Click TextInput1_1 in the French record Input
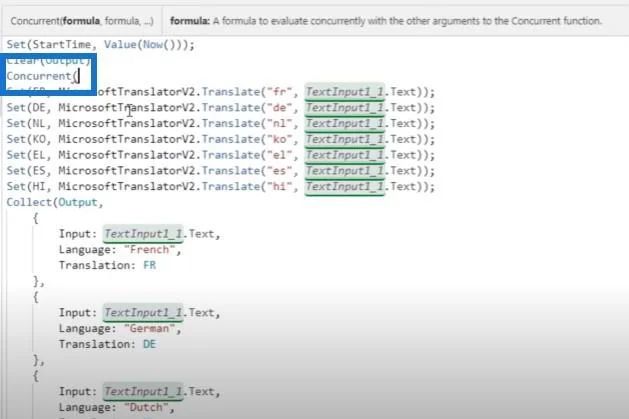 click(143, 234)
